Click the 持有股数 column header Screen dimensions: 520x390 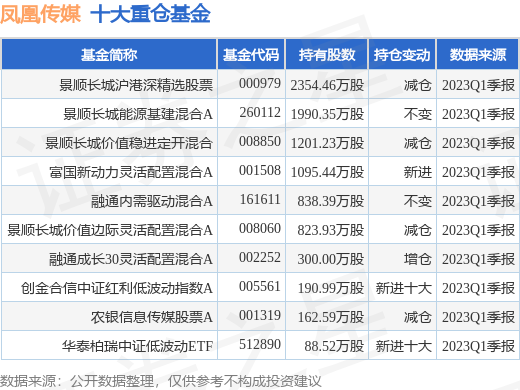click(327, 55)
